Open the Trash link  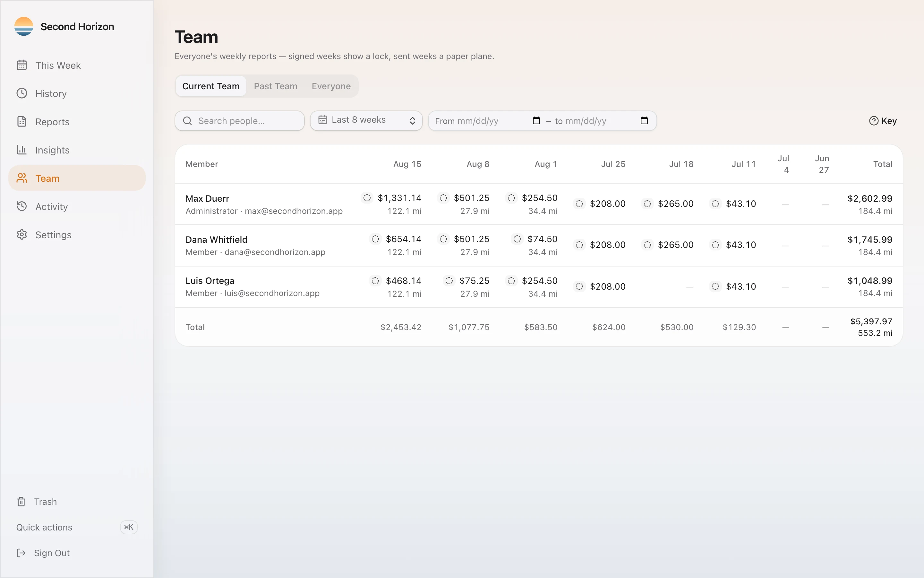pos(77,502)
